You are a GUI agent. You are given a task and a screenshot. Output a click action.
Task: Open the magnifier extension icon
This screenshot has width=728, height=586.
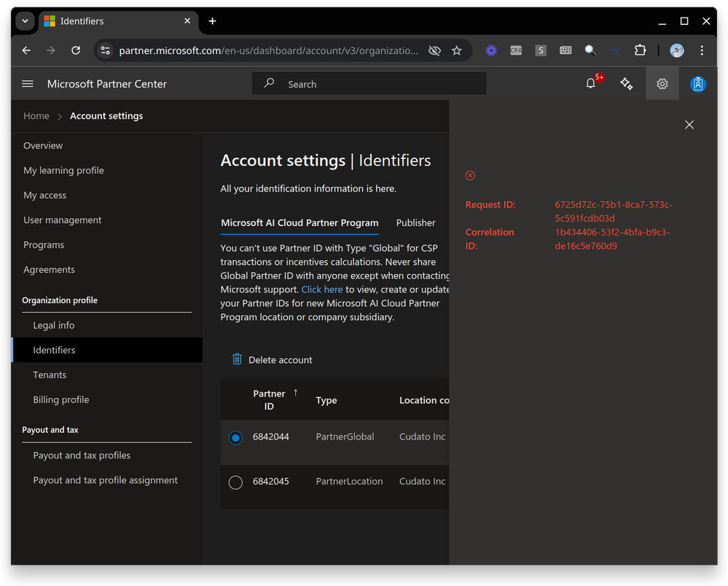[590, 50]
